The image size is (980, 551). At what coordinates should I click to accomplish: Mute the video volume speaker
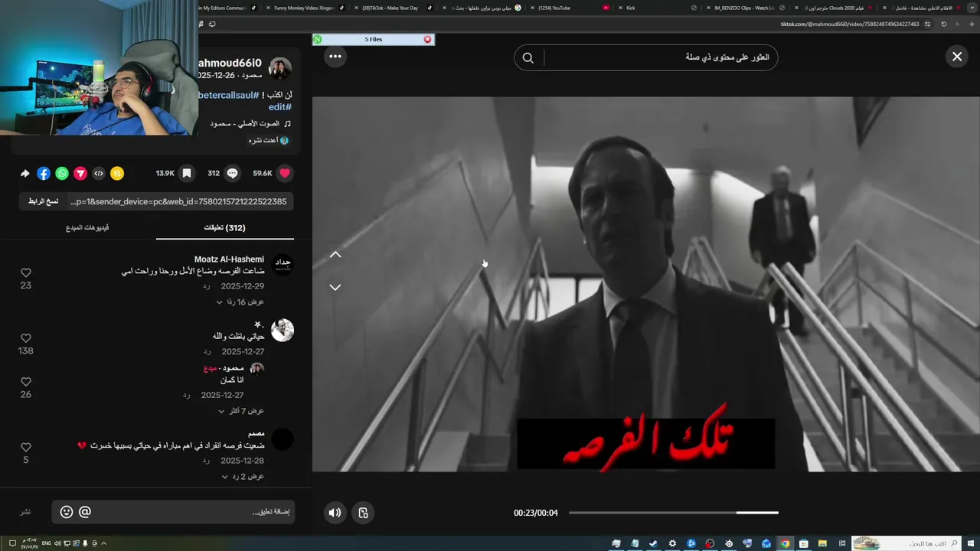coord(335,513)
